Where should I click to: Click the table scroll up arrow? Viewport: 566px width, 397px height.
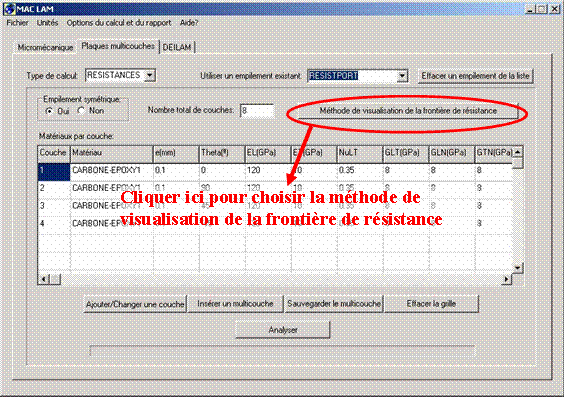tap(518, 152)
